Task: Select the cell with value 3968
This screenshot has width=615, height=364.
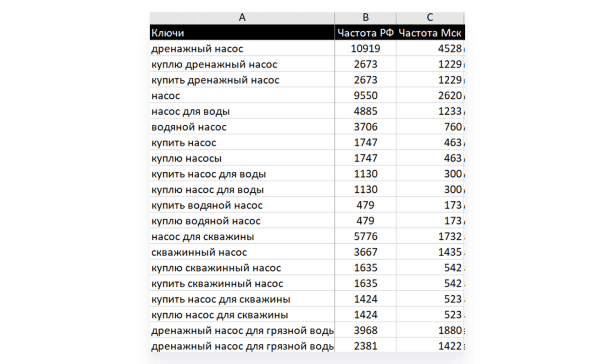Action: click(x=365, y=331)
